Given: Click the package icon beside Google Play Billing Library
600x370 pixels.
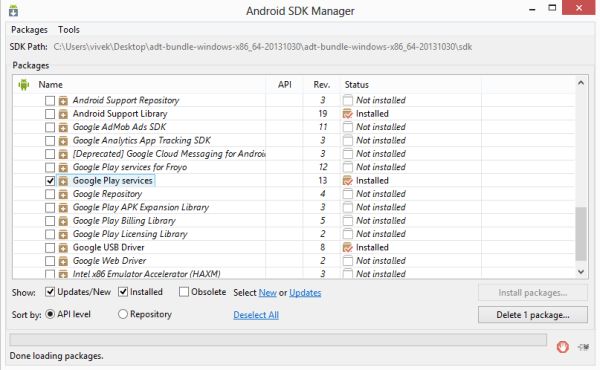Looking at the screenshot, I should point(63,221).
